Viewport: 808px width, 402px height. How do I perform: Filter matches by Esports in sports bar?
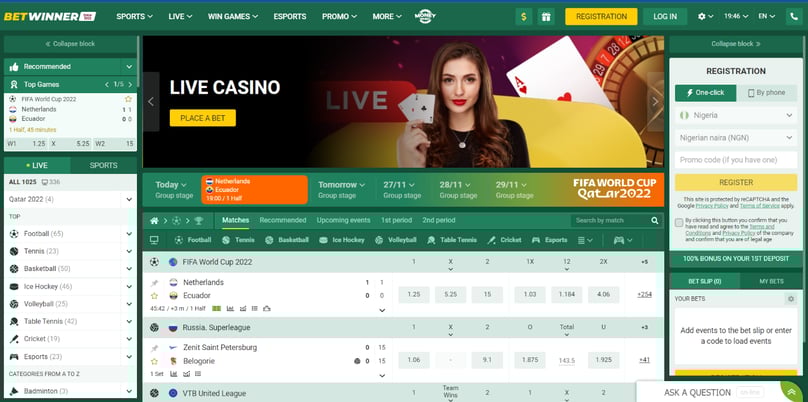pos(549,240)
